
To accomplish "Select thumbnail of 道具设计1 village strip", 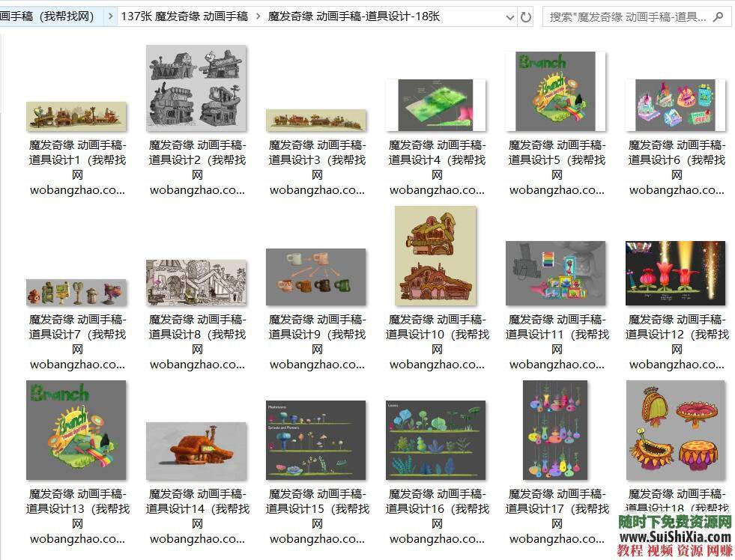I will [x=76, y=115].
